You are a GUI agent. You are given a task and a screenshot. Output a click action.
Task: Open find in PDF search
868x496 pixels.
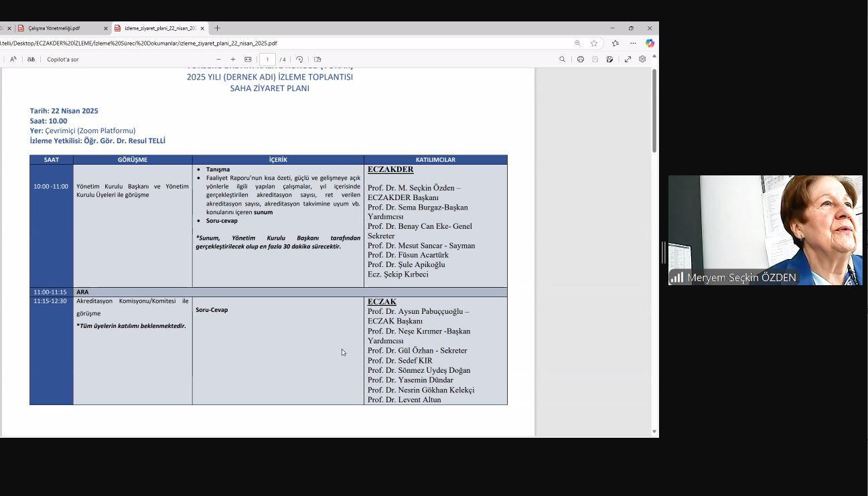coord(562,60)
